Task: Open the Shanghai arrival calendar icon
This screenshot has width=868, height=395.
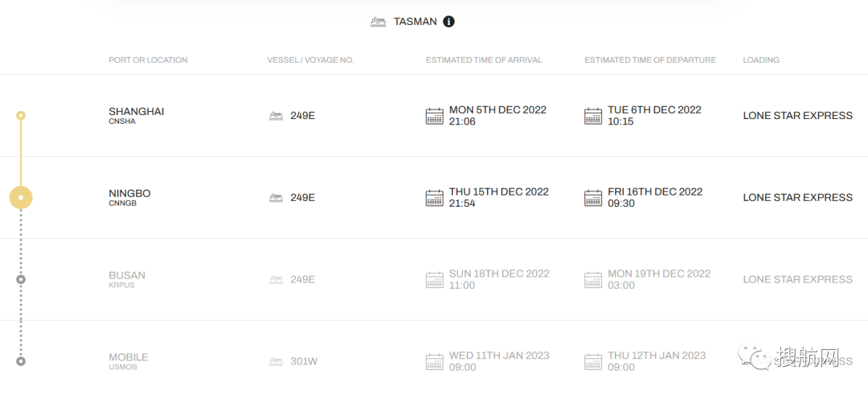Action: pos(434,116)
